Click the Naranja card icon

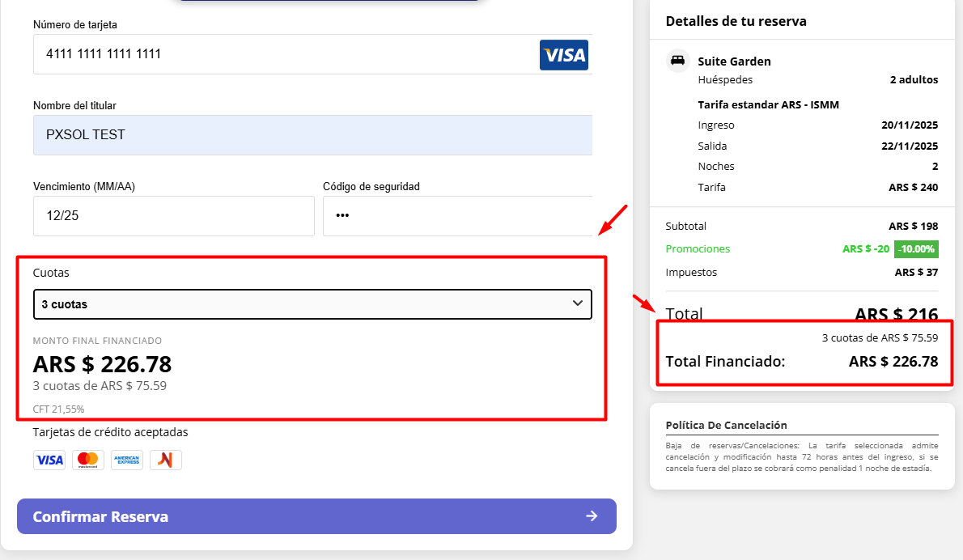click(x=165, y=460)
